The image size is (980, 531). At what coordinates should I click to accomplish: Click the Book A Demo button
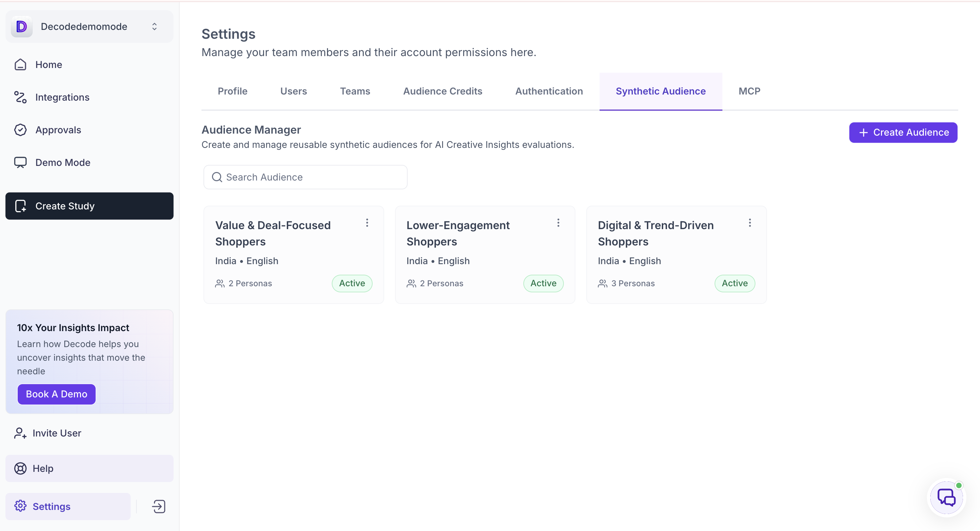pos(56,394)
